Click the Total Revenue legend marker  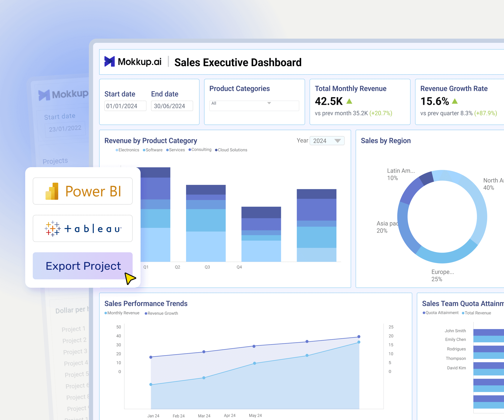tap(463, 313)
